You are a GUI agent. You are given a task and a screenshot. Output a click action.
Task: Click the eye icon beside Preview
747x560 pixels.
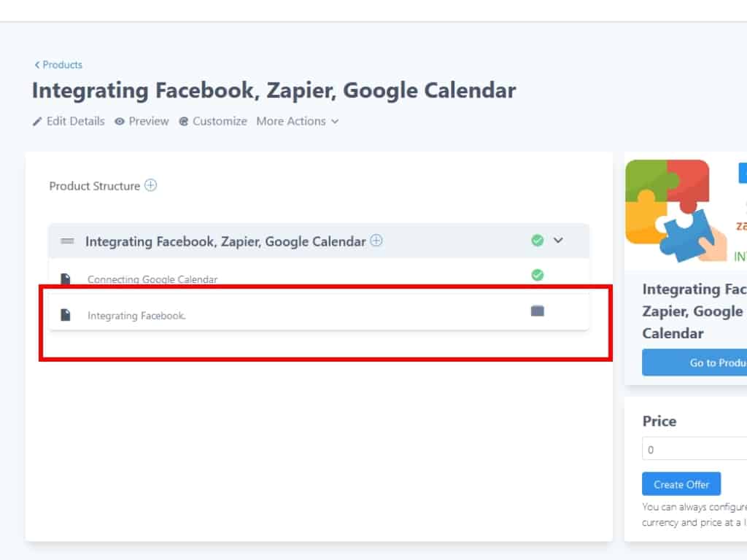pos(120,122)
